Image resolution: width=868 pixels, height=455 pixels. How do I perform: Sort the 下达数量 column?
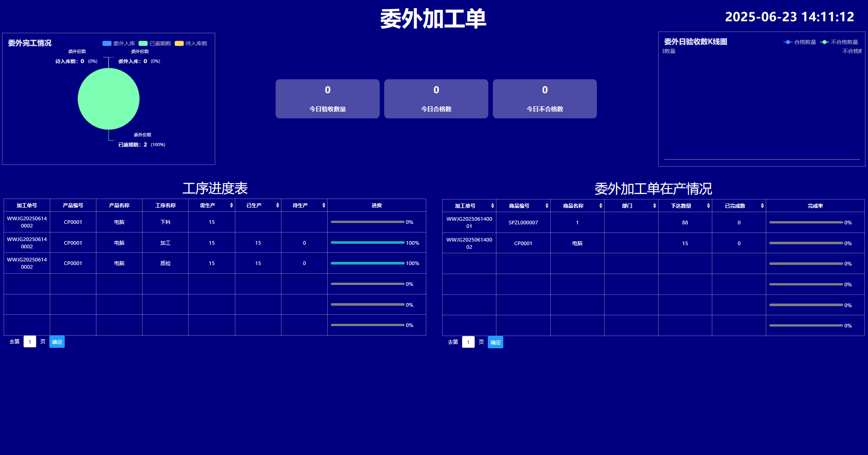(x=709, y=205)
